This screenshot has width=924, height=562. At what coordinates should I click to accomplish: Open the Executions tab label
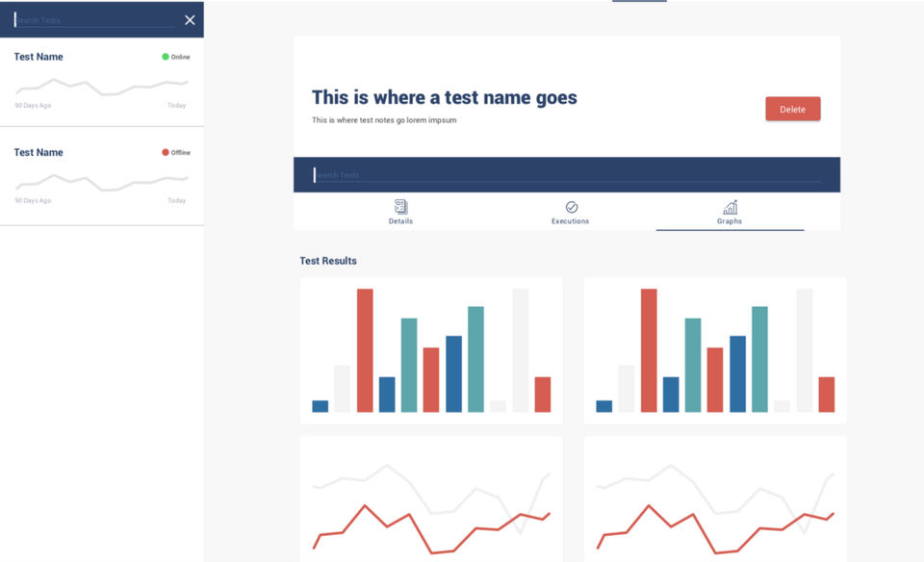coord(570,221)
